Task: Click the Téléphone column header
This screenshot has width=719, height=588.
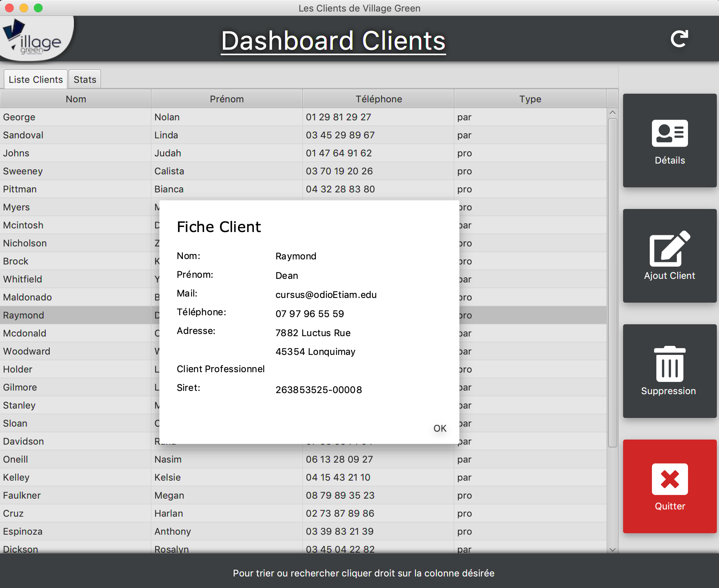Action: point(379,99)
